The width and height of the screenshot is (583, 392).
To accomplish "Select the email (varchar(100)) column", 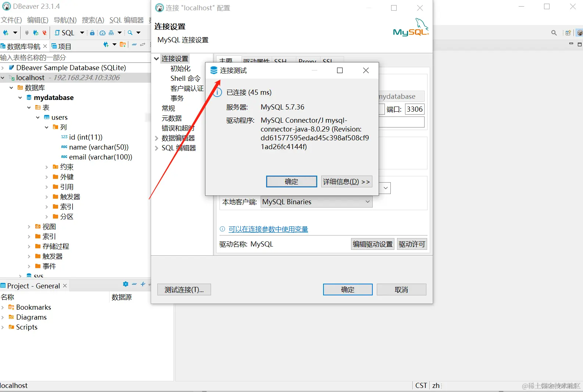I will [x=100, y=157].
